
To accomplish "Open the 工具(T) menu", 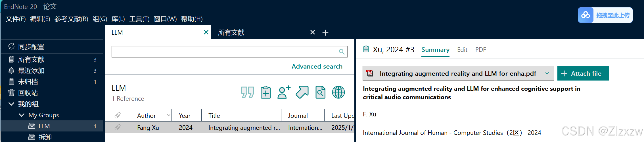I will coord(139,19).
